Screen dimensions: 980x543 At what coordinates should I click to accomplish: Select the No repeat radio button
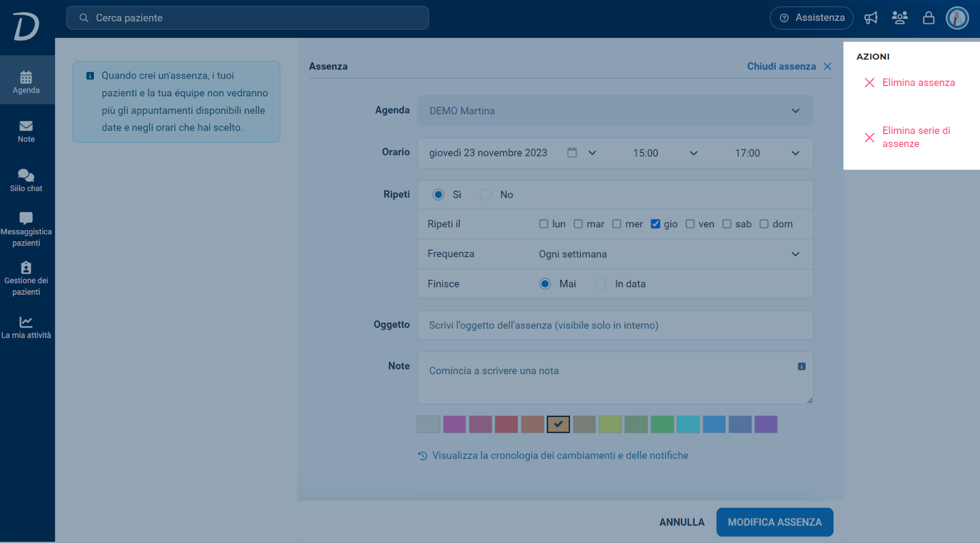click(x=486, y=195)
